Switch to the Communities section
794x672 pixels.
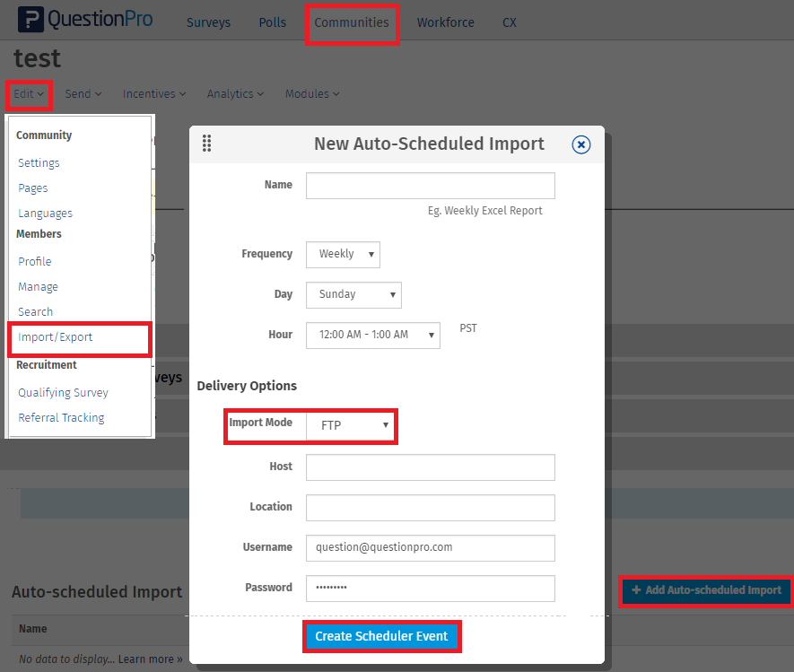coord(351,22)
